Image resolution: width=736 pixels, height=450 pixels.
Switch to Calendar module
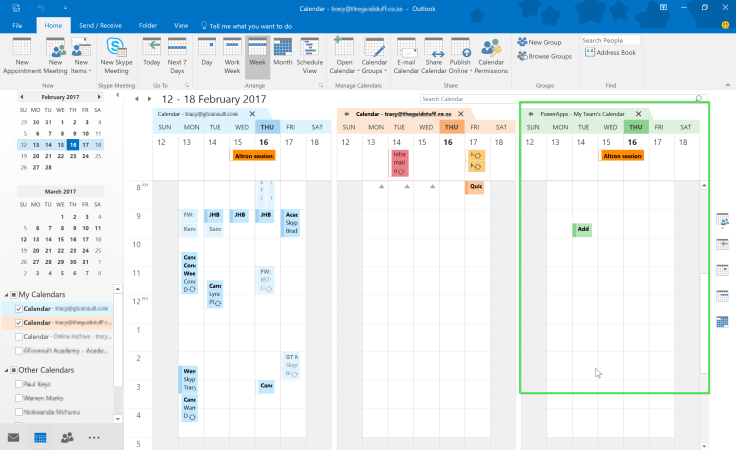tap(40, 438)
